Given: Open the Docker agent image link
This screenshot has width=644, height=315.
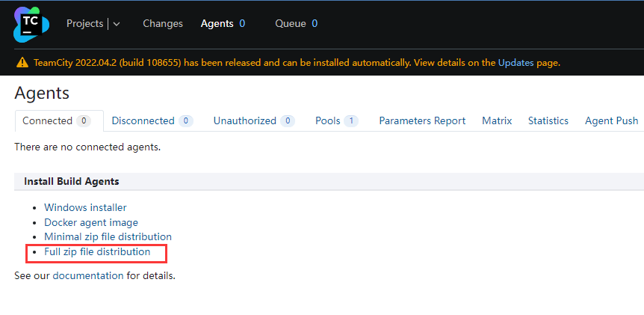Looking at the screenshot, I should coord(91,222).
